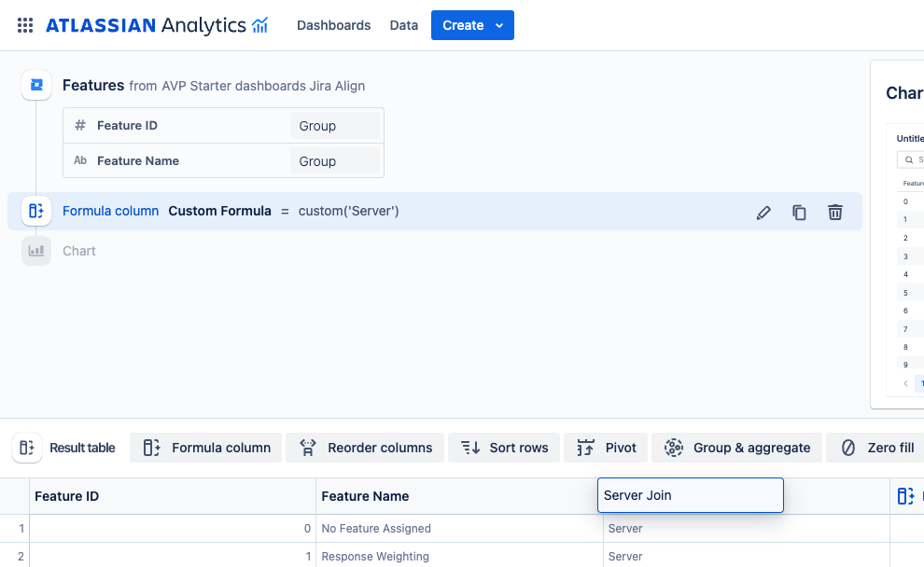The image size is (924, 567).
Task: Add a Formula column to result table
Action: click(x=206, y=448)
